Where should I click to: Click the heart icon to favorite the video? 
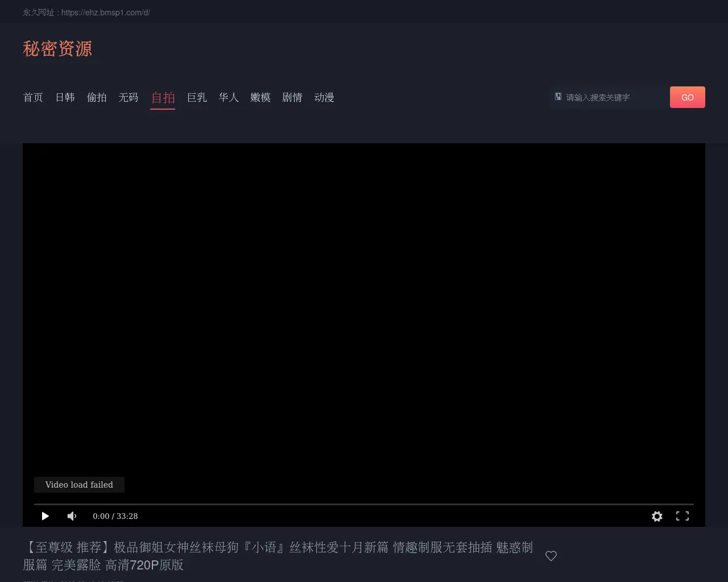pos(551,556)
